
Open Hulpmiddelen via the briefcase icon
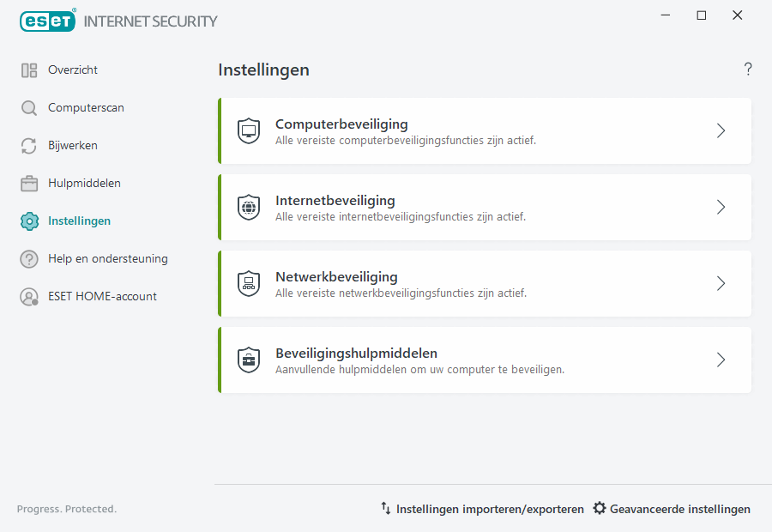coord(28,183)
